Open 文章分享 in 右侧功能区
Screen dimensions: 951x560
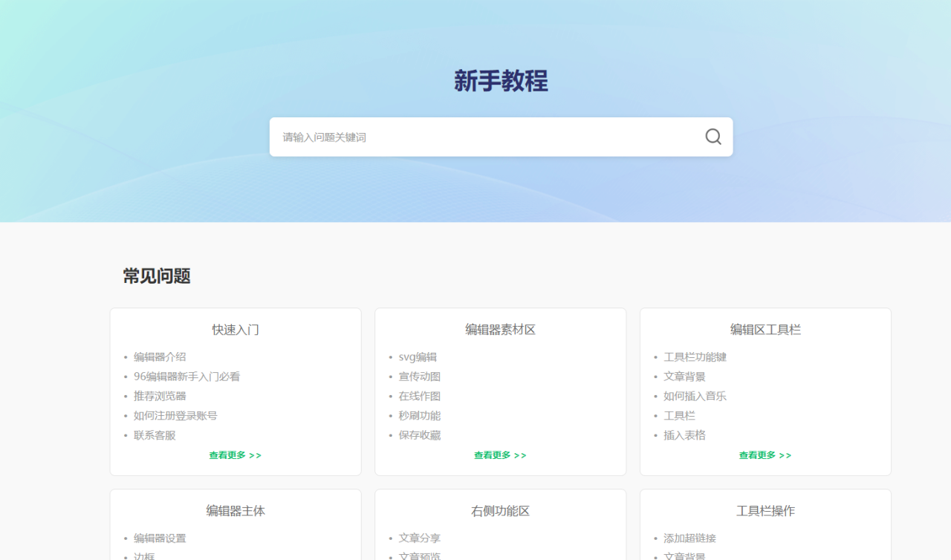pos(420,538)
